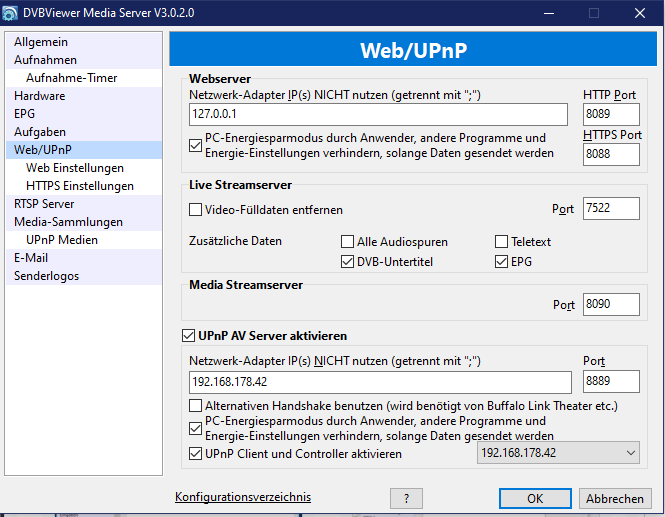
Task: Open Aufgaben in the sidebar
Action: point(84,132)
